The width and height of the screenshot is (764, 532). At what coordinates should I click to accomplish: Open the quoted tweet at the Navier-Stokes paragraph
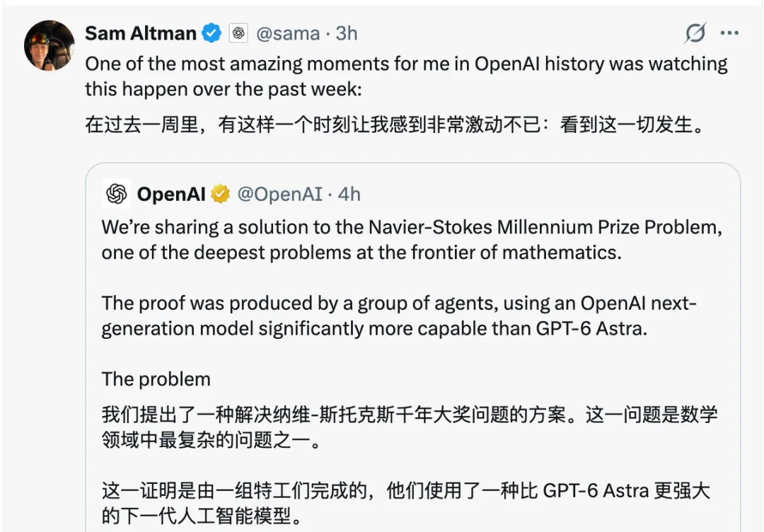click(x=412, y=240)
